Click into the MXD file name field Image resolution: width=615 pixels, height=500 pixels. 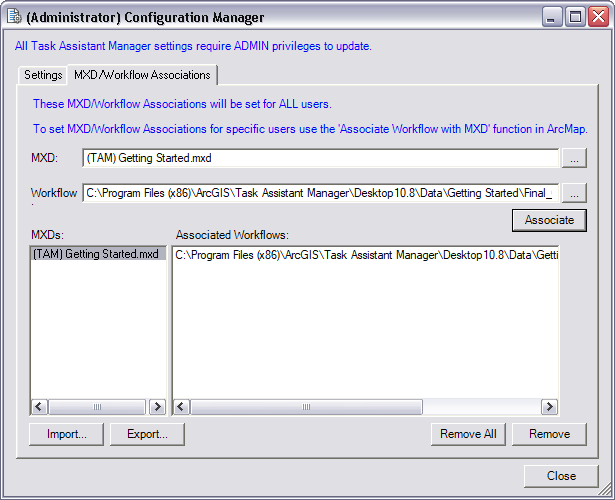click(x=320, y=158)
